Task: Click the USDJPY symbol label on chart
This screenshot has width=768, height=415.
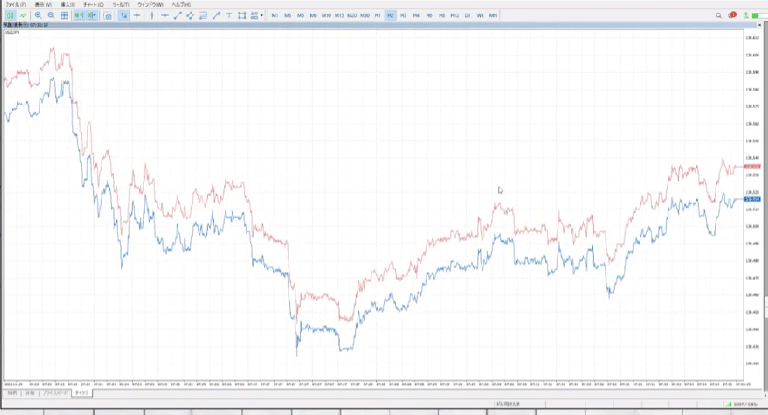Action: click(x=12, y=32)
